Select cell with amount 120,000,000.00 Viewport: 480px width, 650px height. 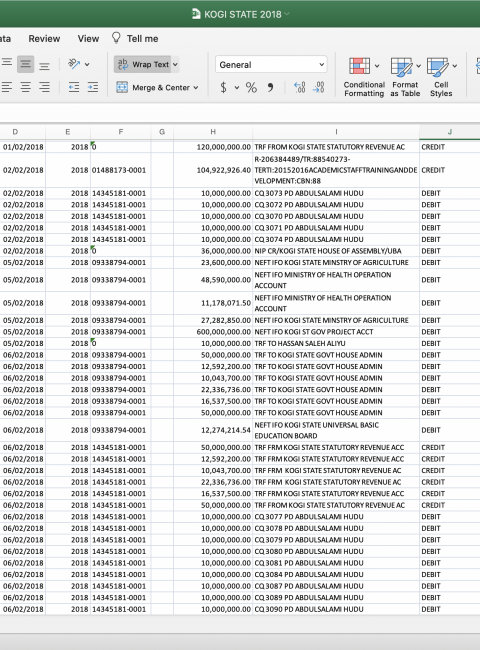coord(213,147)
